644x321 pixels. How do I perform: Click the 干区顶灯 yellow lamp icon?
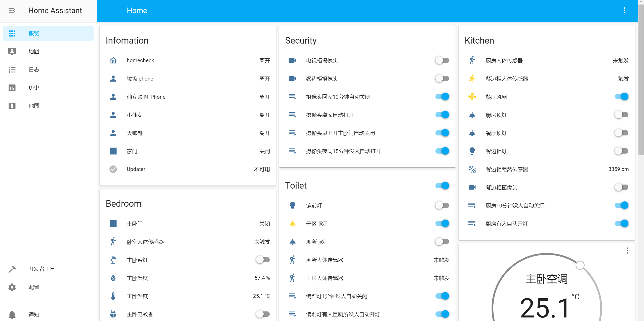click(x=292, y=224)
